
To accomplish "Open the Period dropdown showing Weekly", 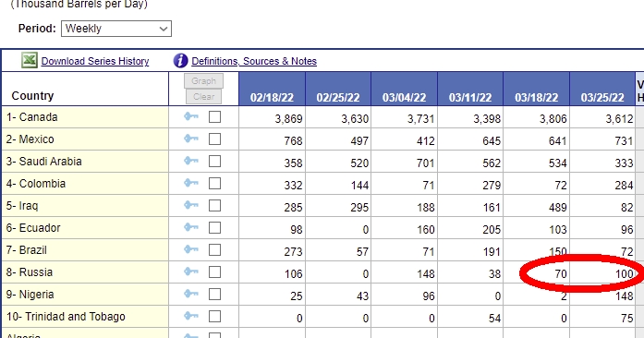I will [x=116, y=29].
